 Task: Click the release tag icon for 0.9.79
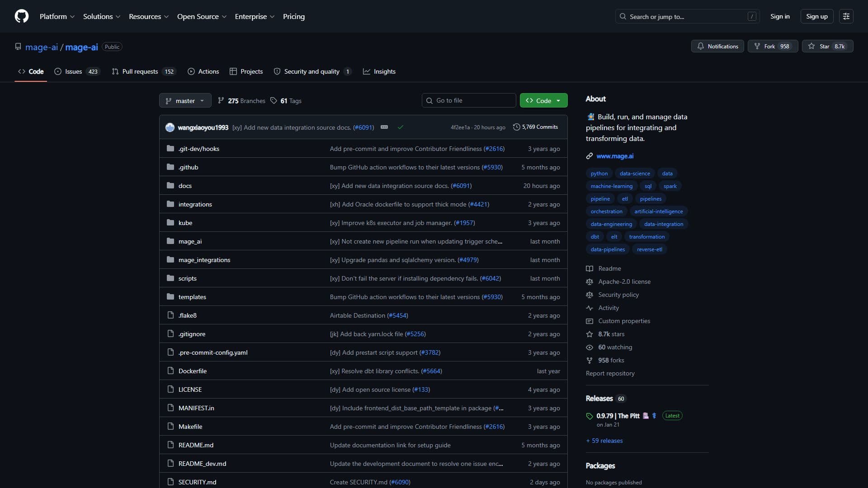coord(590,416)
